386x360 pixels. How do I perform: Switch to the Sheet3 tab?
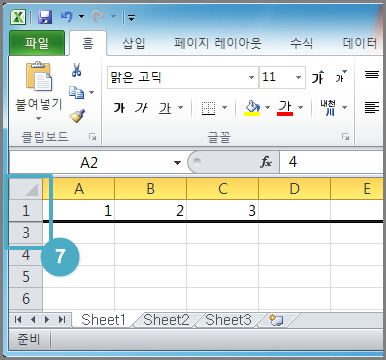pyautogui.click(x=228, y=320)
